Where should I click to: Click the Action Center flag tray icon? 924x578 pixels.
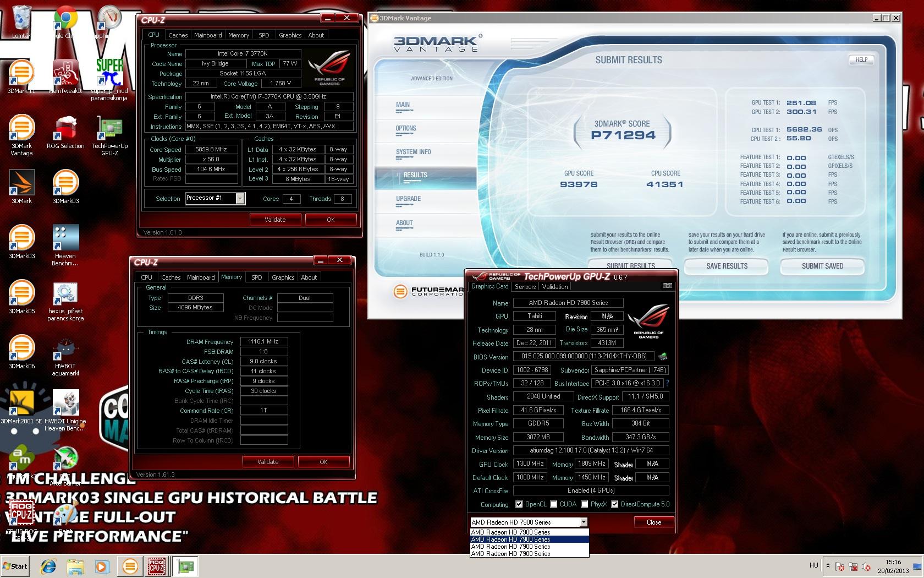(839, 566)
